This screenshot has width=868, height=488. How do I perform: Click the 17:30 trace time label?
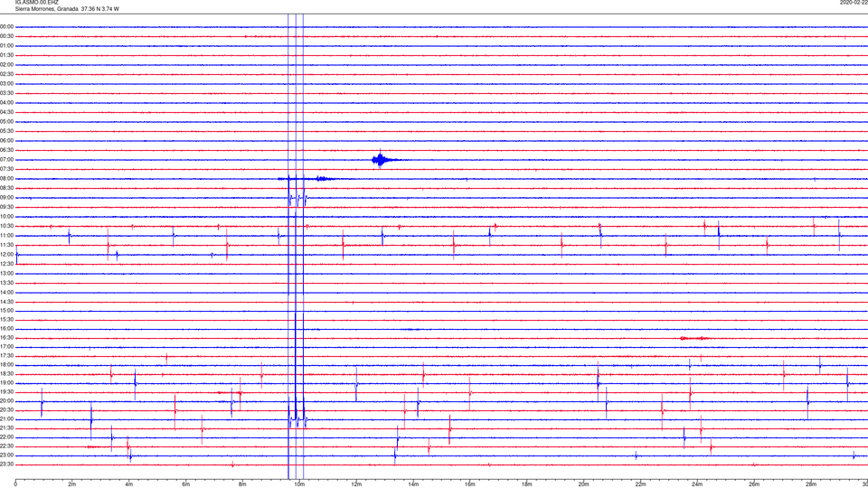pyautogui.click(x=6, y=356)
